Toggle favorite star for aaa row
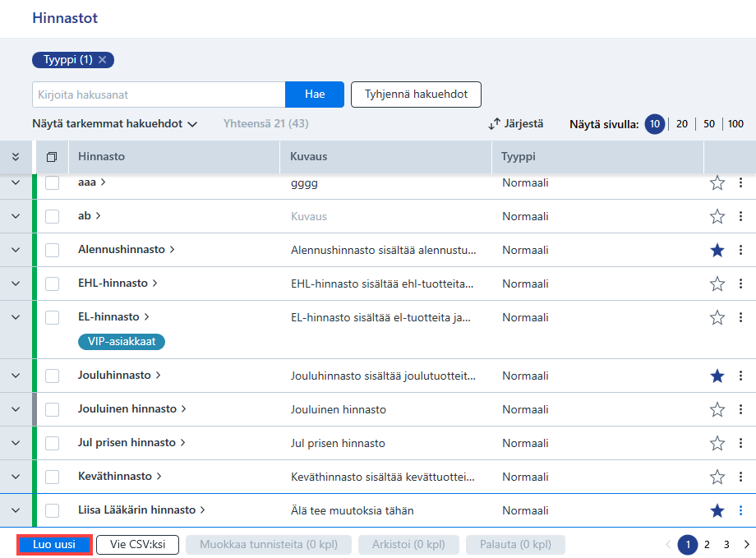The width and height of the screenshot is (756, 558). tap(717, 182)
